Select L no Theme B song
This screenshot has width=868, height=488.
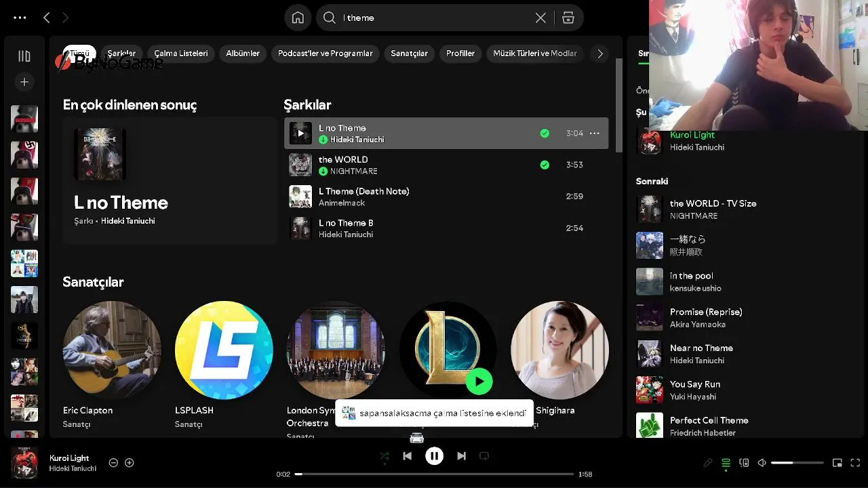pos(446,228)
